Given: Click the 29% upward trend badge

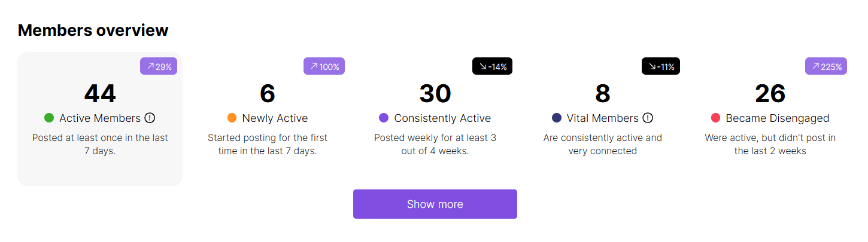Looking at the screenshot, I should coord(159,66).
